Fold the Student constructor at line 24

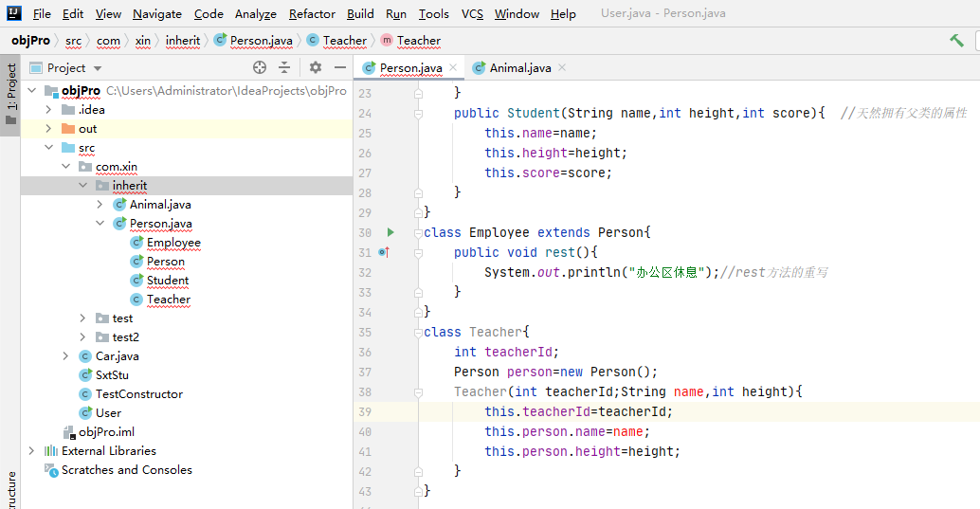point(418,113)
